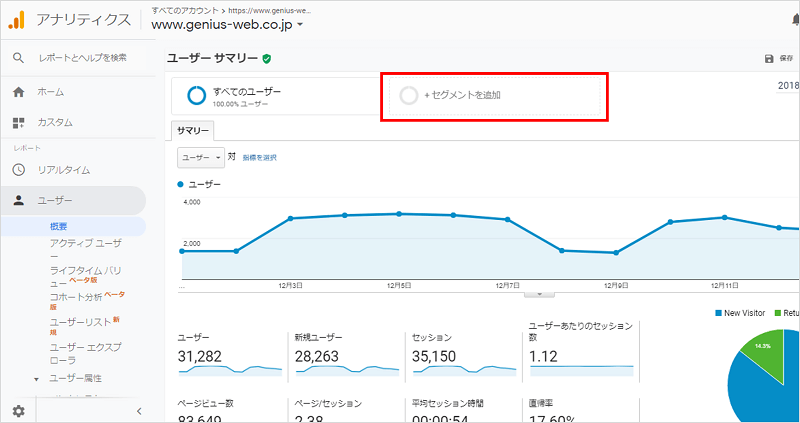Click the ユーザー サマリー report title

212,59
